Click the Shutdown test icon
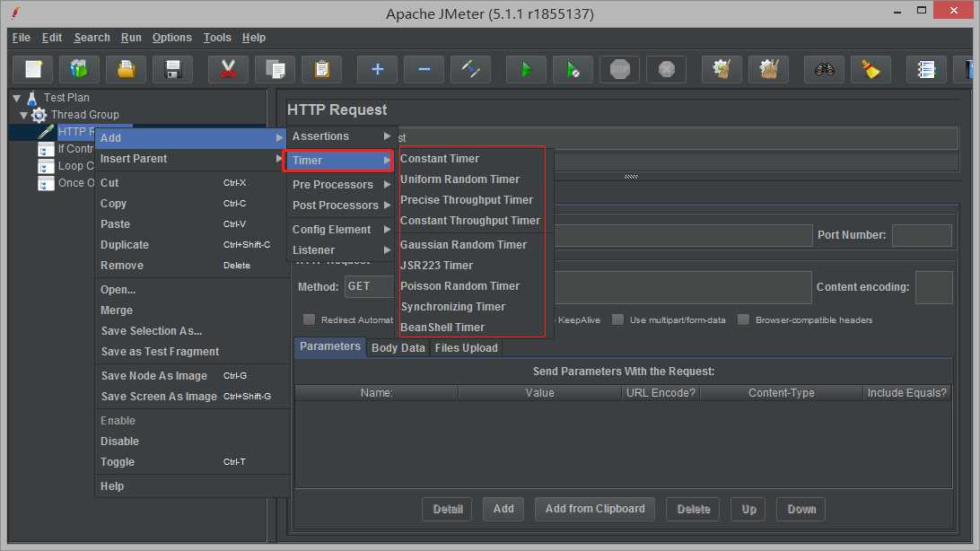980x551 pixels. pyautogui.click(x=666, y=69)
